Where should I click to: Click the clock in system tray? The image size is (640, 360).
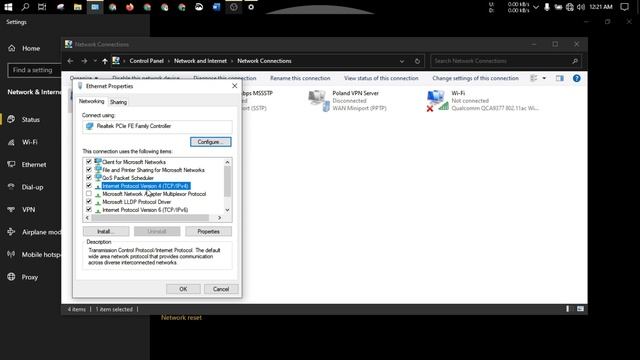(601, 7)
